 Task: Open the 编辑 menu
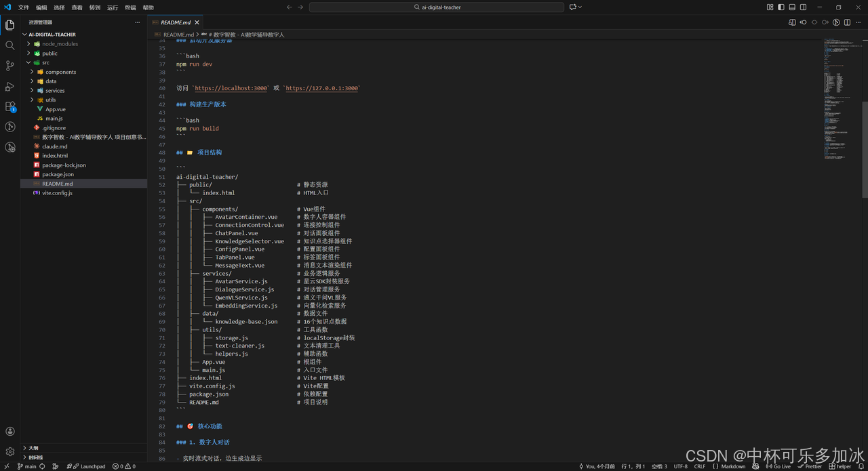41,7
